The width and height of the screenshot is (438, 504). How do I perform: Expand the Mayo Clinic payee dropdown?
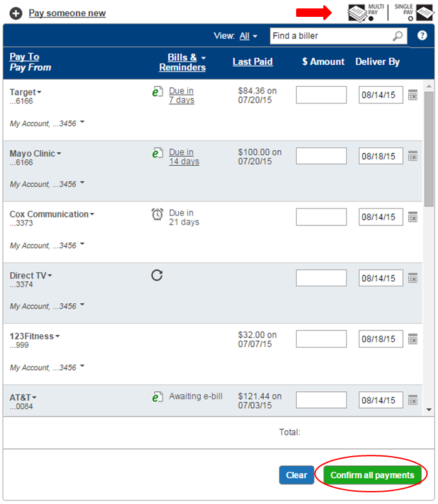(59, 154)
